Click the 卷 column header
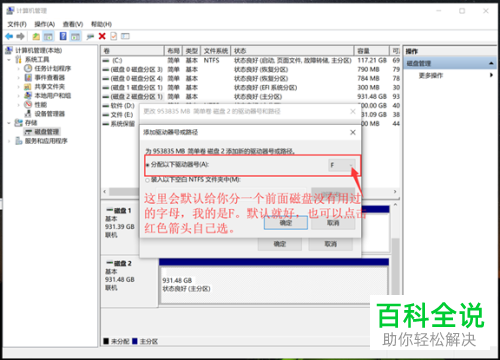500x360 pixels. pyautogui.click(x=133, y=51)
